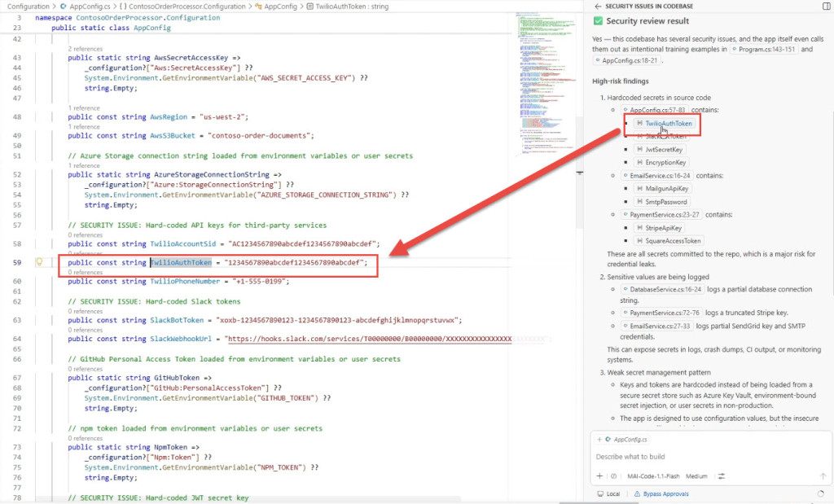Jump to the JwtSecretKey symbol link
This screenshot has width=834, height=504.
(x=660, y=149)
